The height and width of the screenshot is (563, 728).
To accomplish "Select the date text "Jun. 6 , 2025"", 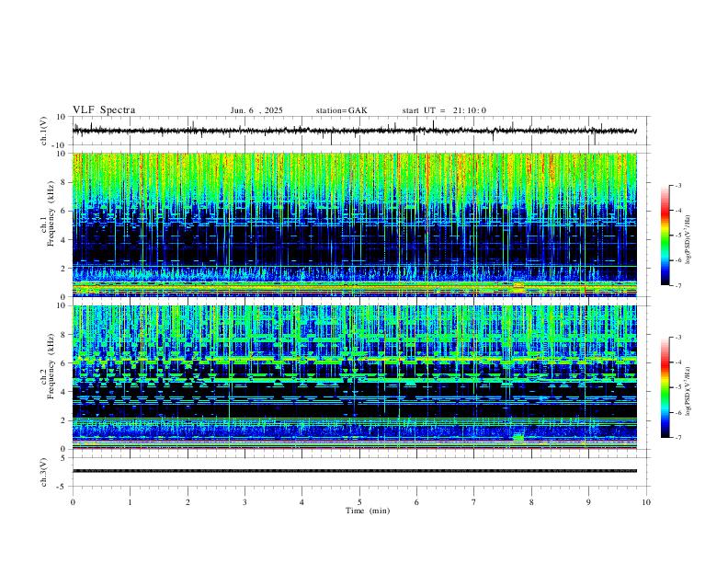I will (x=256, y=110).
